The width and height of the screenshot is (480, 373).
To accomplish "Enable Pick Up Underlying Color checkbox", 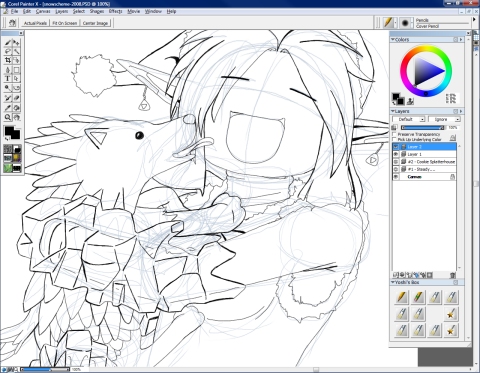I will coord(395,139).
